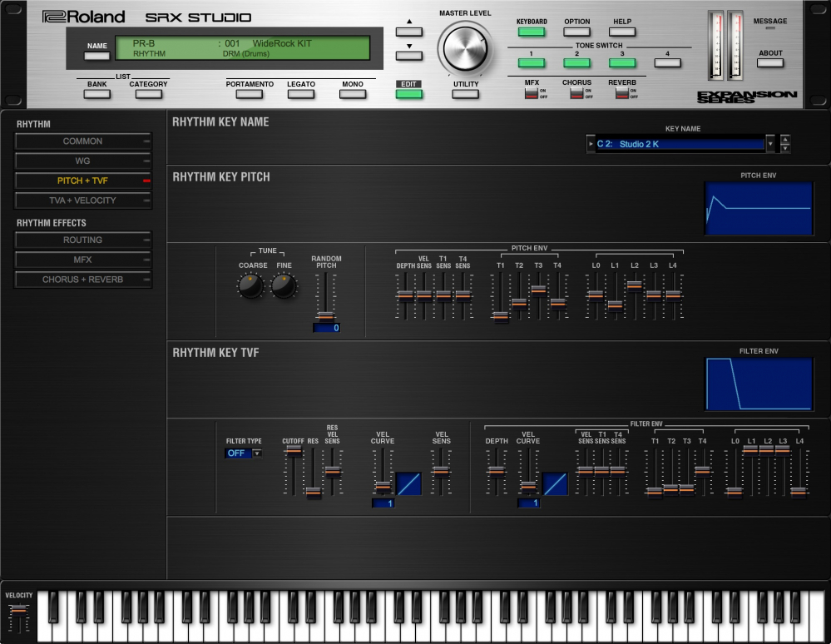Click the patch name LCD display
Image resolution: width=831 pixels, height=644 pixels.
click(x=242, y=49)
